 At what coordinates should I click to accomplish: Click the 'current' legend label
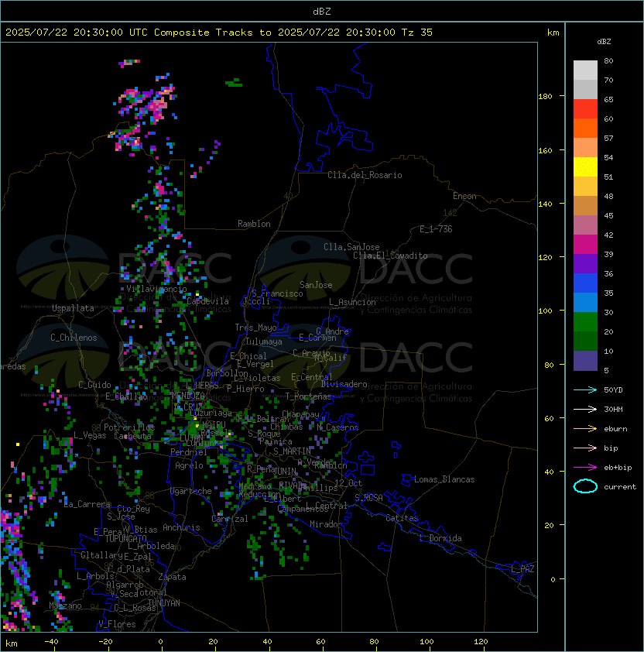click(x=620, y=487)
